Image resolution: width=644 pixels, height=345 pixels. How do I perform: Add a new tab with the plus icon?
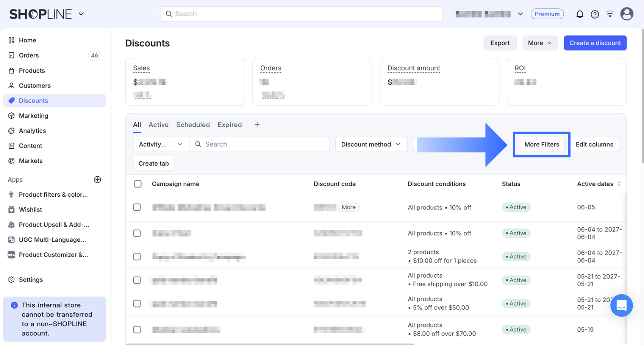[257, 124]
